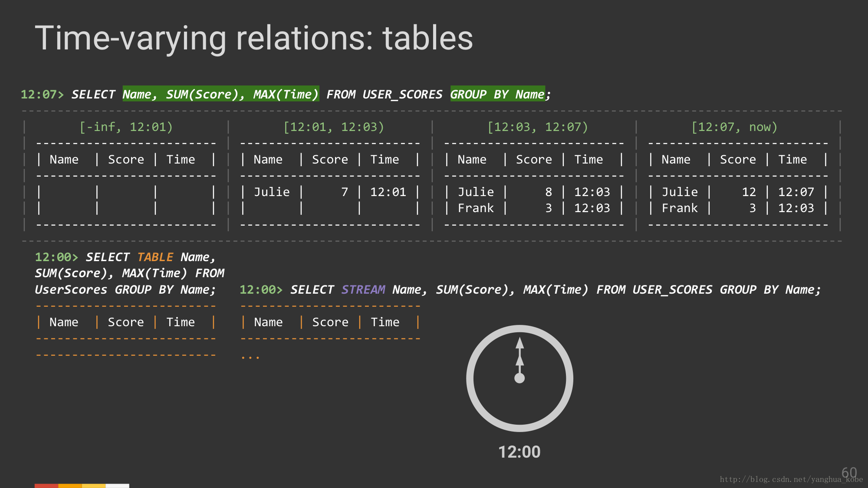Click the highlighted 'Name, SUM(Score), MAX(Time)' clause
This screenshot has height=488, width=868.
pos(220,94)
